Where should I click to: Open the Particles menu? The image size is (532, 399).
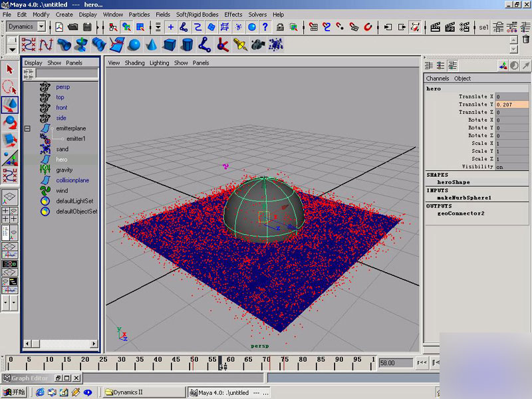click(139, 14)
